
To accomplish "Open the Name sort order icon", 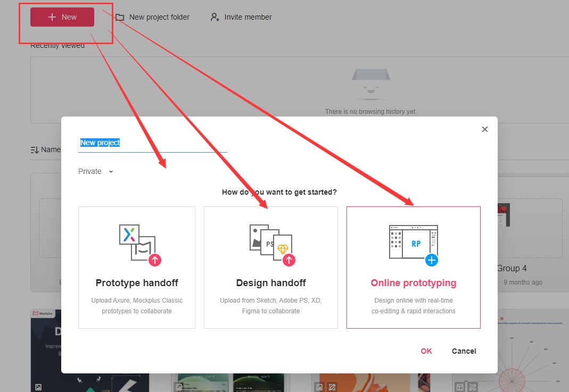I will (x=35, y=150).
